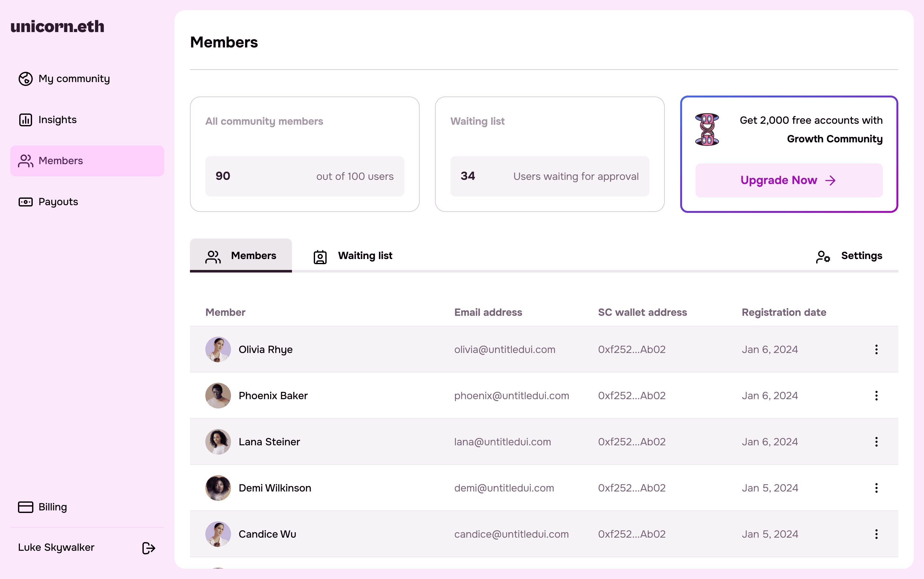Image resolution: width=924 pixels, height=579 pixels.
Task: Click the Registration date column header
Action: point(784,312)
